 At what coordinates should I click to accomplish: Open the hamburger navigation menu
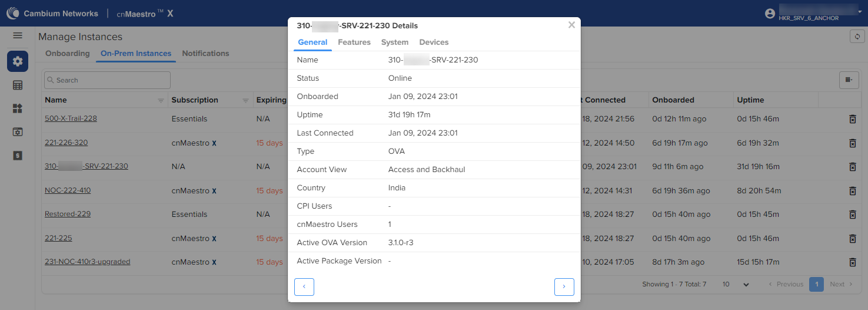pos(18,36)
